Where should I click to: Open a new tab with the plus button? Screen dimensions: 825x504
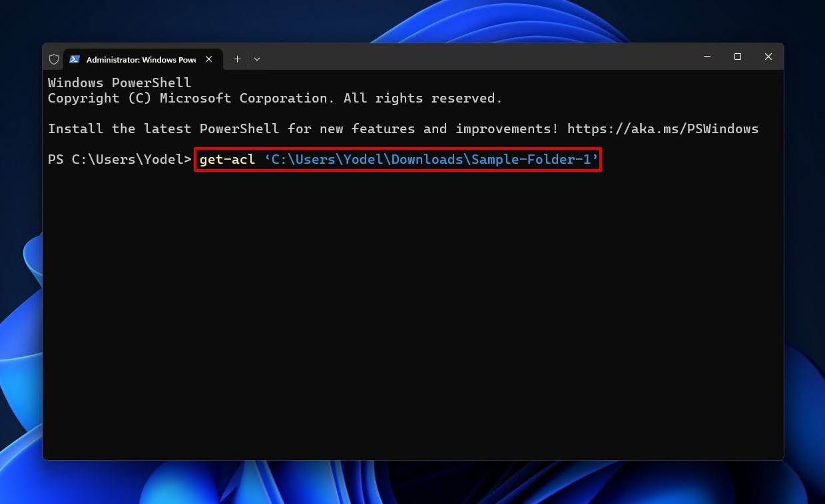pos(237,59)
